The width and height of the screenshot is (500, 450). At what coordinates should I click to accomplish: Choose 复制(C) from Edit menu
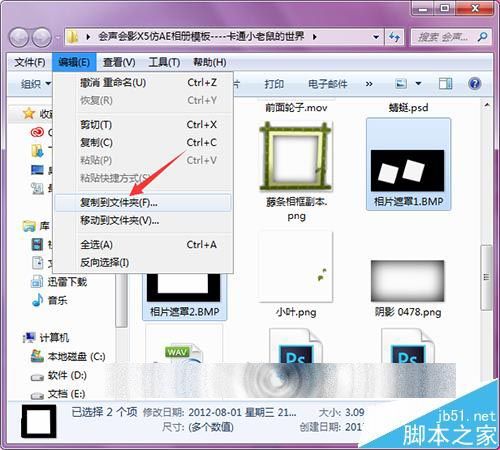[x=143, y=142]
